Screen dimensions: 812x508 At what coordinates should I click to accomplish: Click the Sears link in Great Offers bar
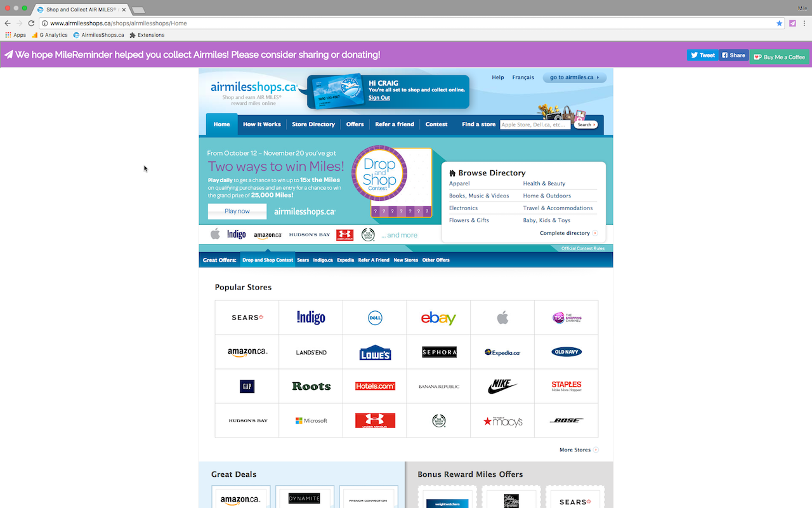[x=303, y=260]
